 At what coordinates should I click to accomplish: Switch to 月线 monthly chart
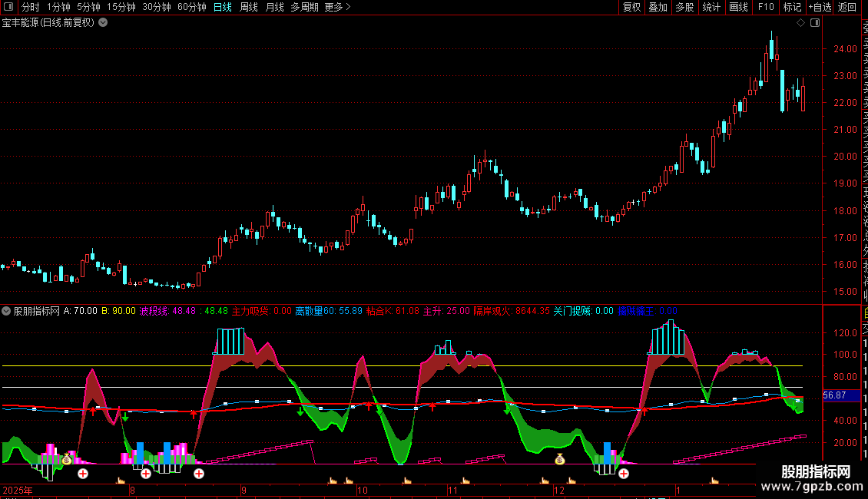(x=274, y=7)
